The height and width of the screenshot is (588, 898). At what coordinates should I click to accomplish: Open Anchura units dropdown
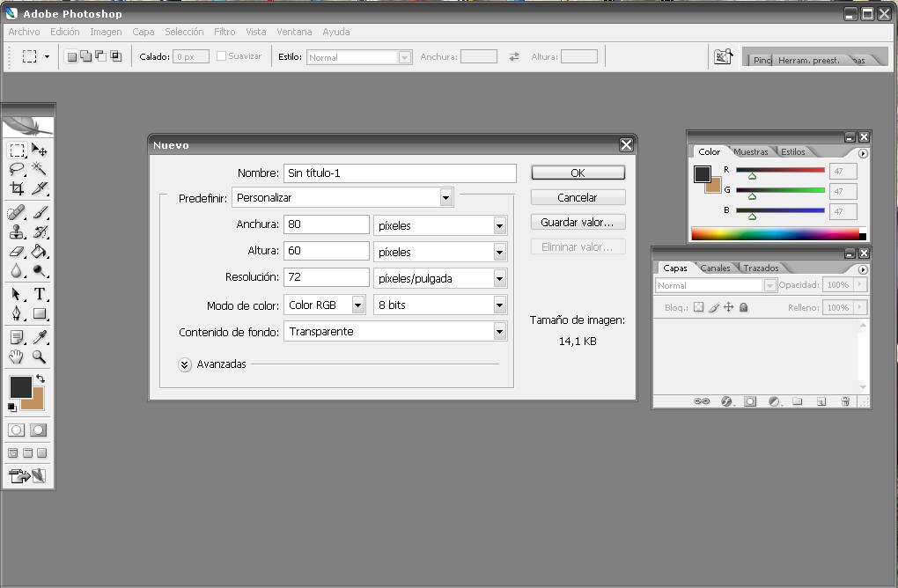(499, 225)
